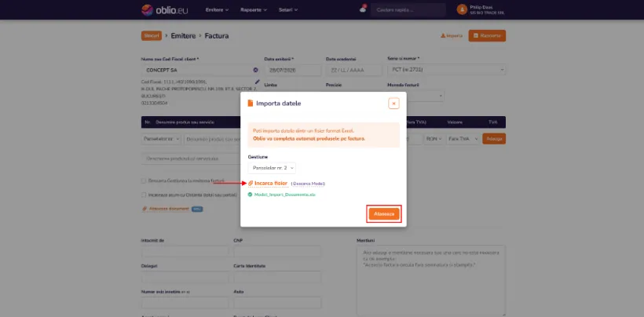Click the paperclip Incarca fisier icon

[x=251, y=183]
